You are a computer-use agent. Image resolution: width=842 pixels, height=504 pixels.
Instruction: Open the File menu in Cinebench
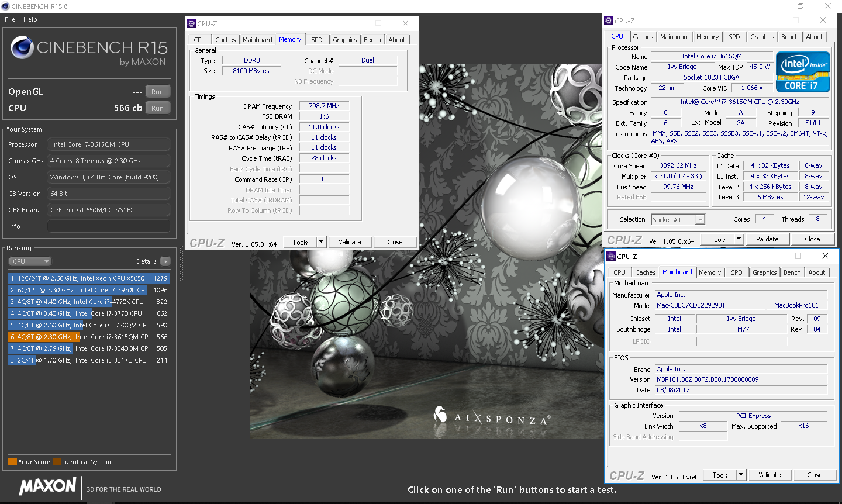click(x=10, y=19)
